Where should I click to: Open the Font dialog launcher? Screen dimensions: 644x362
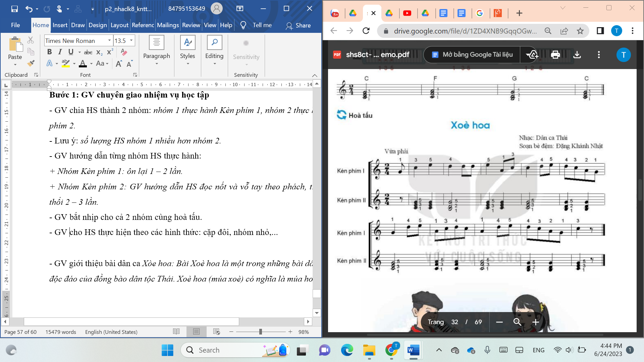point(135,75)
